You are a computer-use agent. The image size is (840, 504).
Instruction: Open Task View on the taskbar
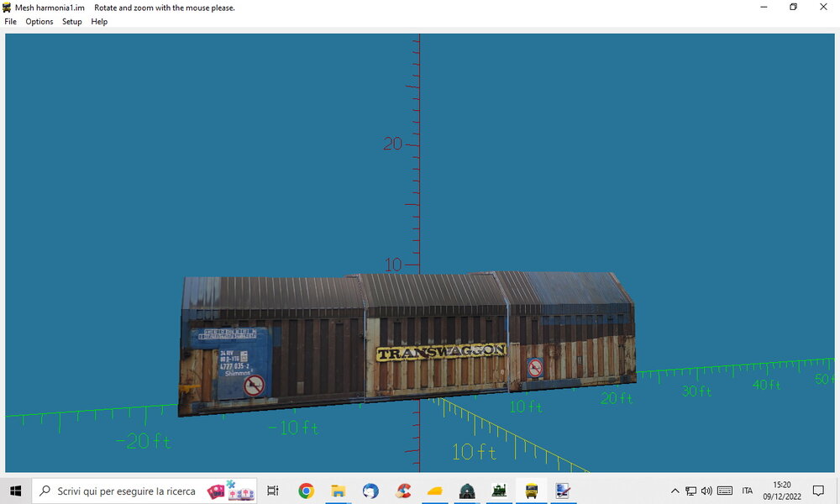[273, 491]
